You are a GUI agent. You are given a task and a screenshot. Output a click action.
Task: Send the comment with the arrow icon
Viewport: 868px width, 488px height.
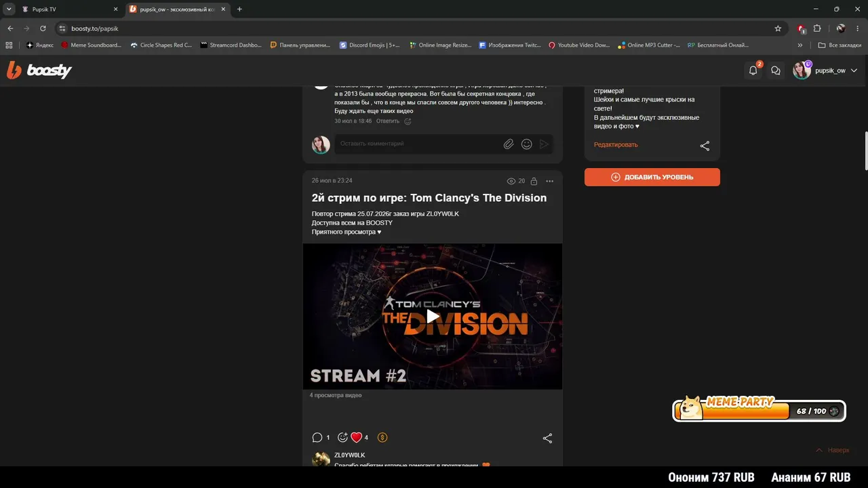click(544, 144)
